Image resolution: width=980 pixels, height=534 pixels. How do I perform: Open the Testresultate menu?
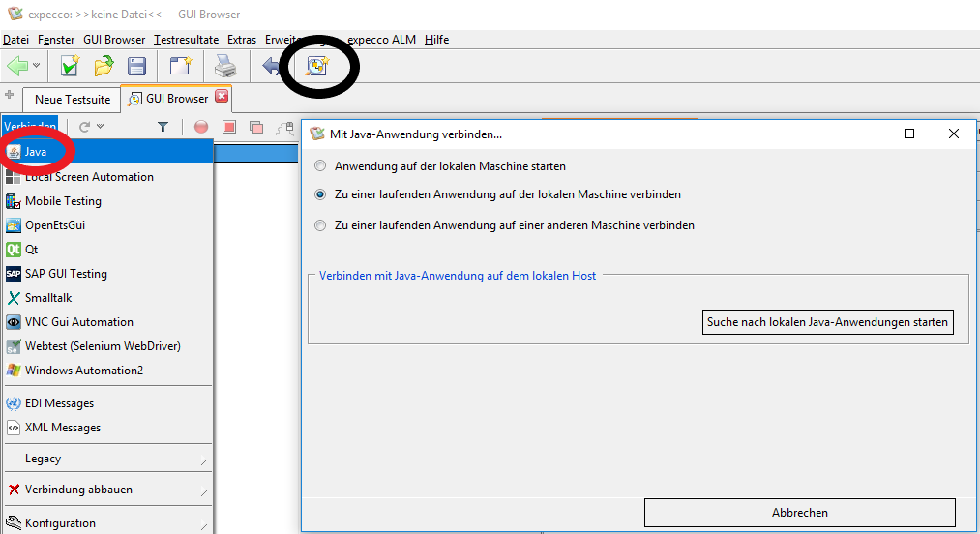pos(187,40)
